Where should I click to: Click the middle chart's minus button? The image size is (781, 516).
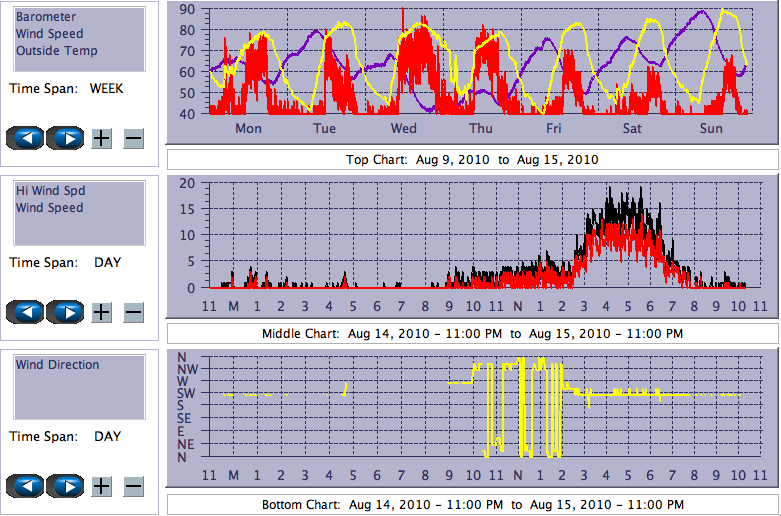pyautogui.click(x=134, y=312)
